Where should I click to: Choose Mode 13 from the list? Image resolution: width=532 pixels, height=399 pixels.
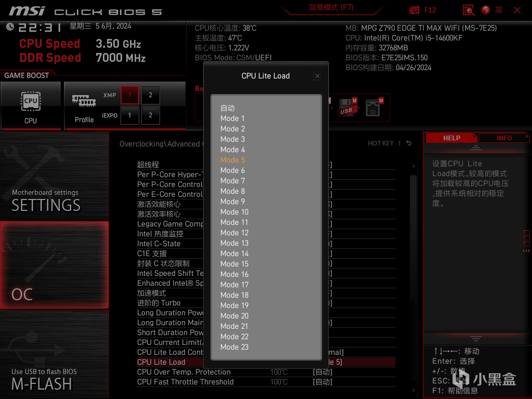click(x=234, y=243)
